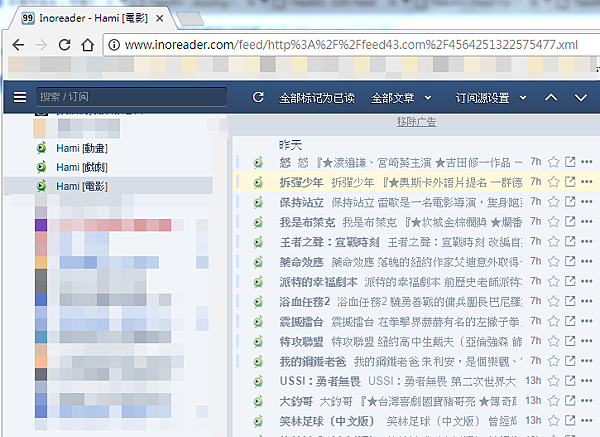Open USSI：勇者無畏 in new tab icon
This screenshot has height=437, width=600.
tap(570, 381)
